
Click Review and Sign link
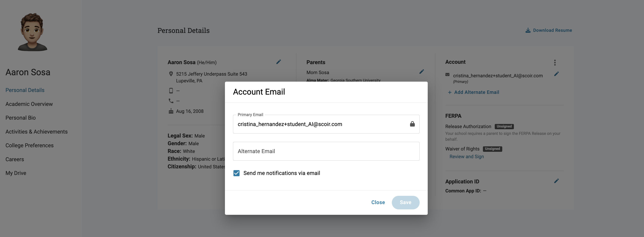(467, 156)
